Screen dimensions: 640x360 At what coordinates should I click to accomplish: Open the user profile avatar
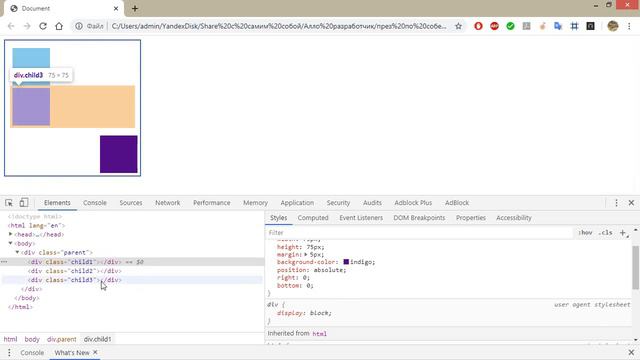(x=613, y=26)
